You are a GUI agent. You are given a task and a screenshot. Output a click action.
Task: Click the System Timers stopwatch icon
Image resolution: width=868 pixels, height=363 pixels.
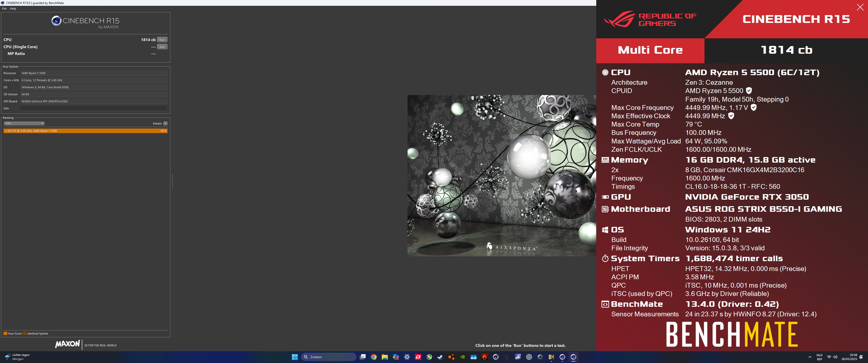pos(605,259)
